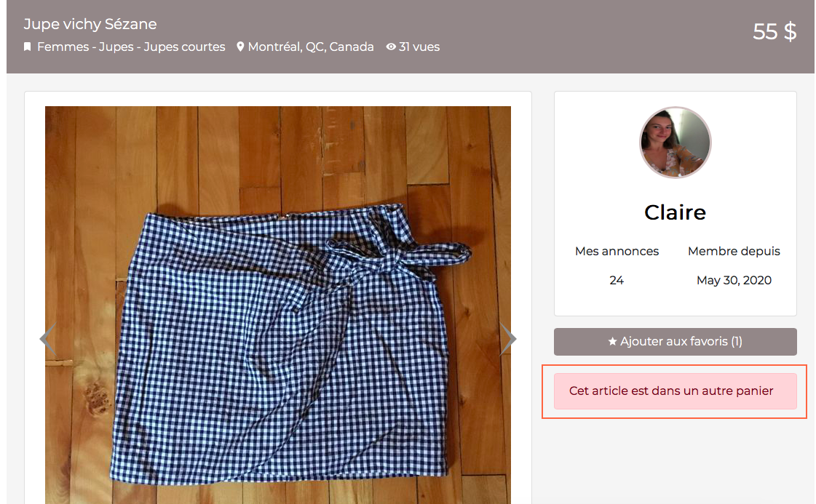Click the 31 vues view count

click(419, 47)
